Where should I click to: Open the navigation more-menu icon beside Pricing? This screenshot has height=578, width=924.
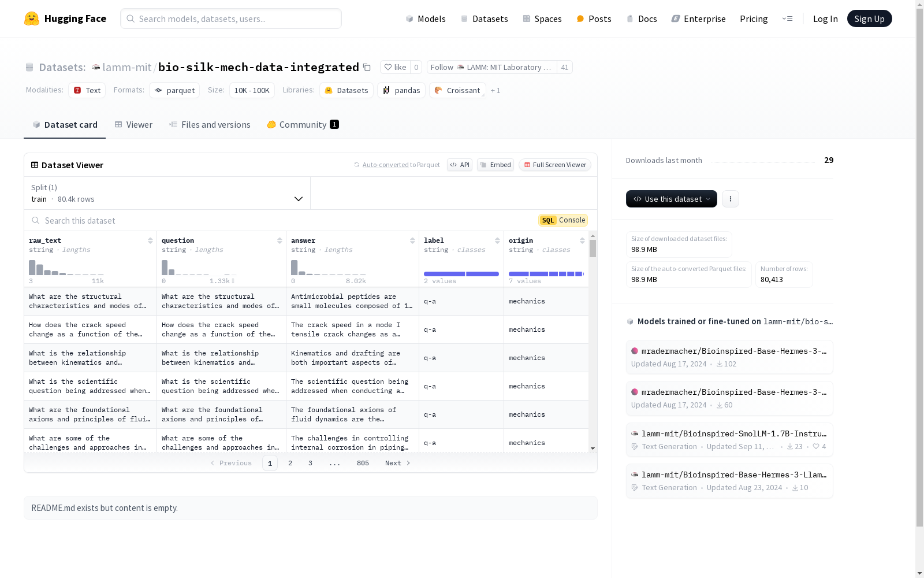pyautogui.click(x=787, y=18)
